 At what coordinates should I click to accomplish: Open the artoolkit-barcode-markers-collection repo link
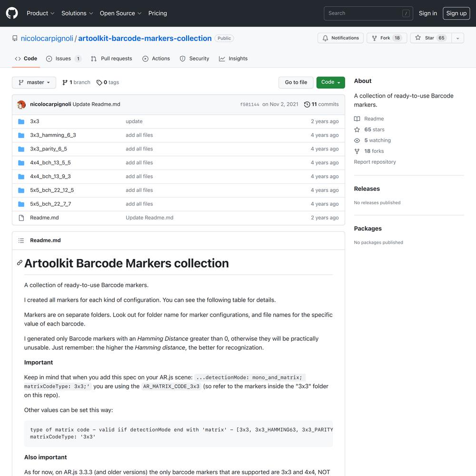pyautogui.click(x=145, y=38)
